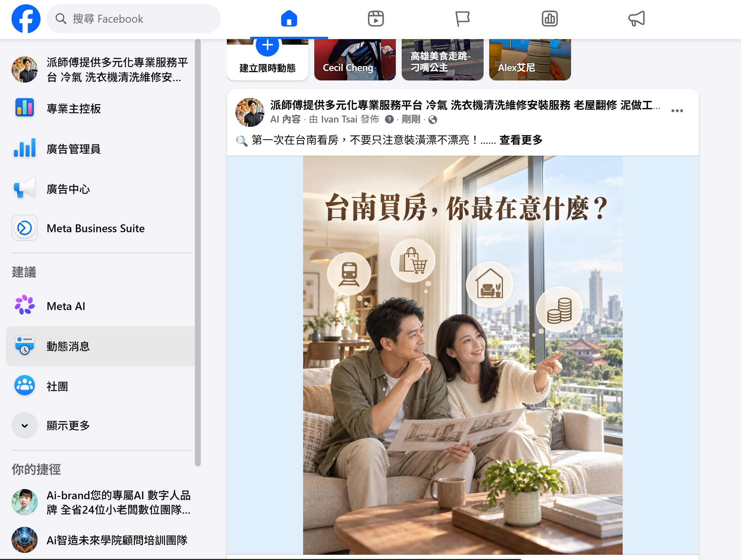741x560 pixels.
Task: Open the Reels video tab icon
Action: pos(375,19)
